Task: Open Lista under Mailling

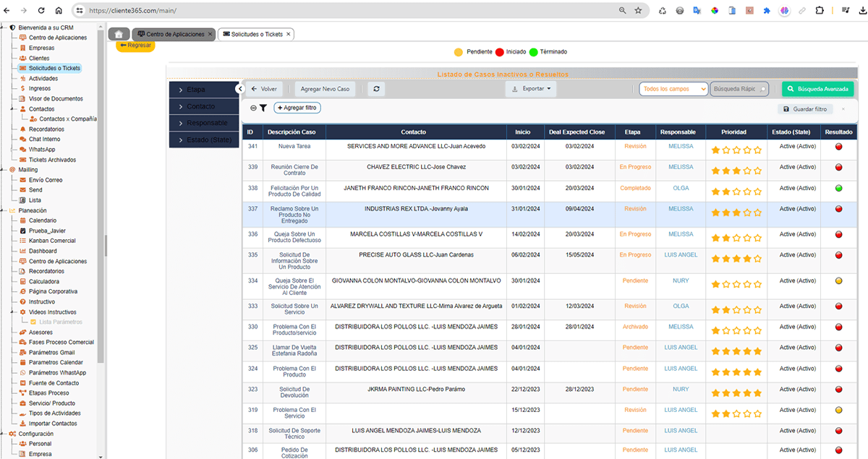Action: click(x=35, y=200)
